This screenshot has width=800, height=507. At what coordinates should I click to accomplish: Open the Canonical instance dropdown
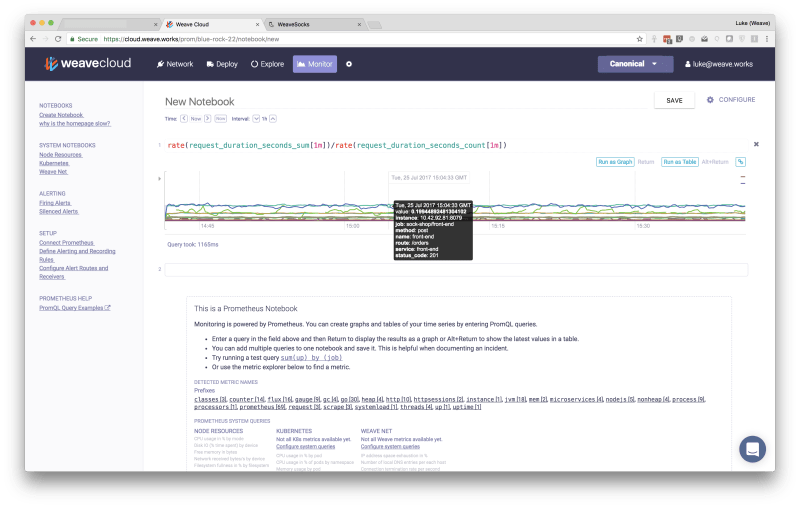point(635,64)
